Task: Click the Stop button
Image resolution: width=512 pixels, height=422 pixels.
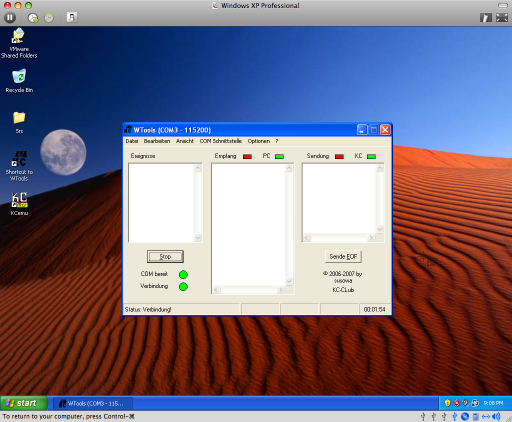Action: [165, 256]
